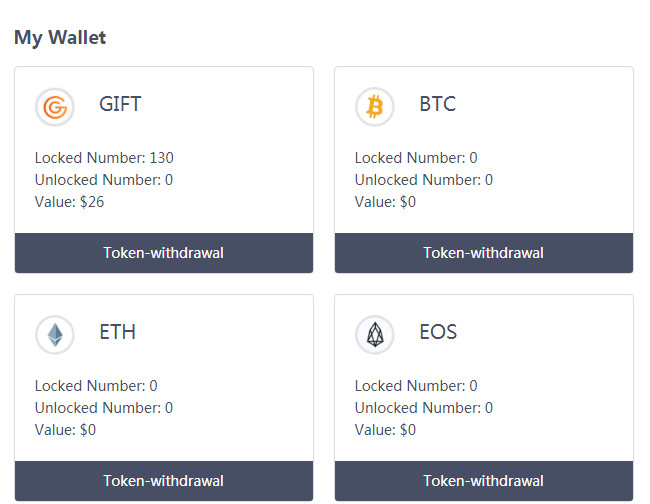
Task: Select the BTC token name label
Action: (437, 104)
